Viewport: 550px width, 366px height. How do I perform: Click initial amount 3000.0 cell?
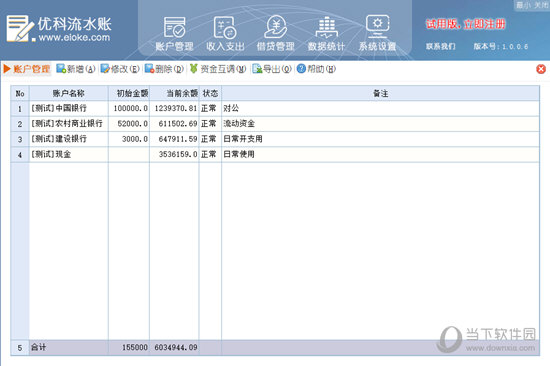[x=129, y=139]
